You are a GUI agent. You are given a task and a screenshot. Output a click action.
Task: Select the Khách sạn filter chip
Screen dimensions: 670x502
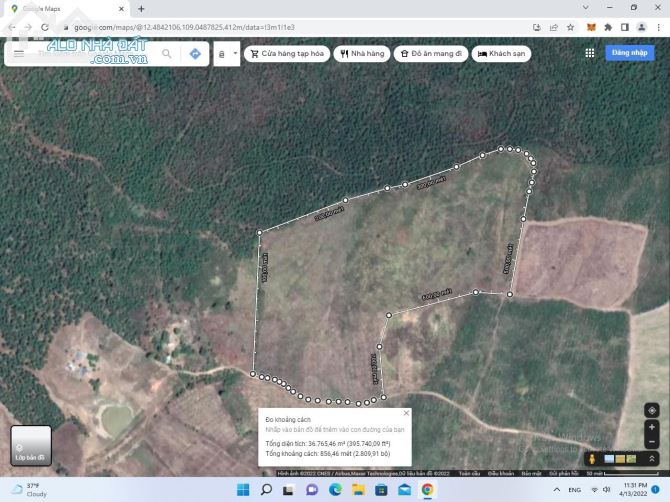click(501, 54)
